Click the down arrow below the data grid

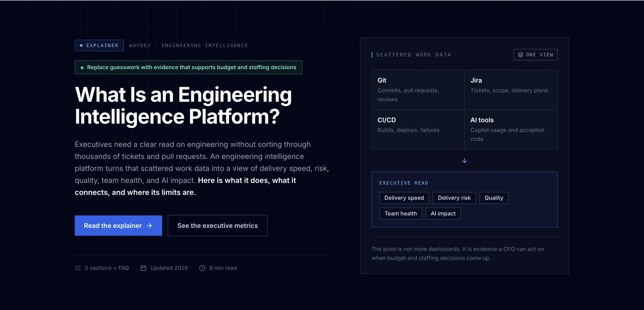click(464, 161)
